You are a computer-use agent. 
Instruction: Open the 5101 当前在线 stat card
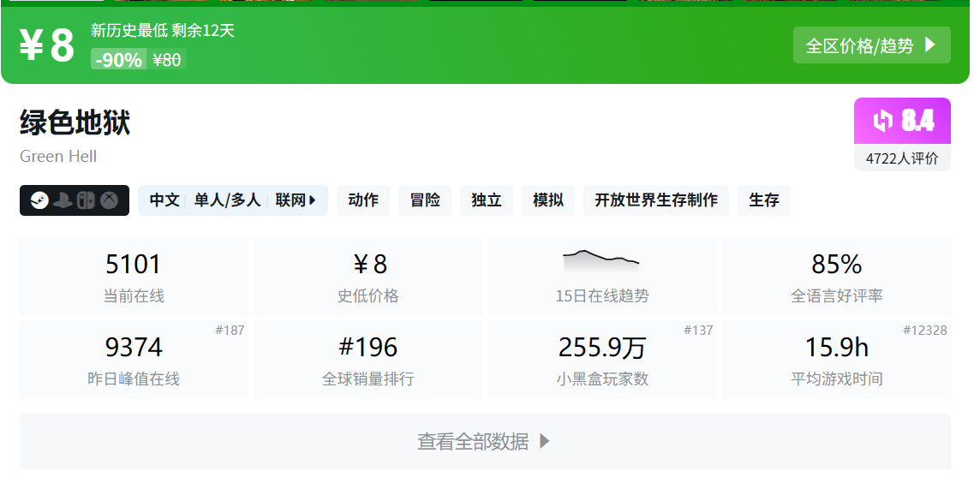134,277
